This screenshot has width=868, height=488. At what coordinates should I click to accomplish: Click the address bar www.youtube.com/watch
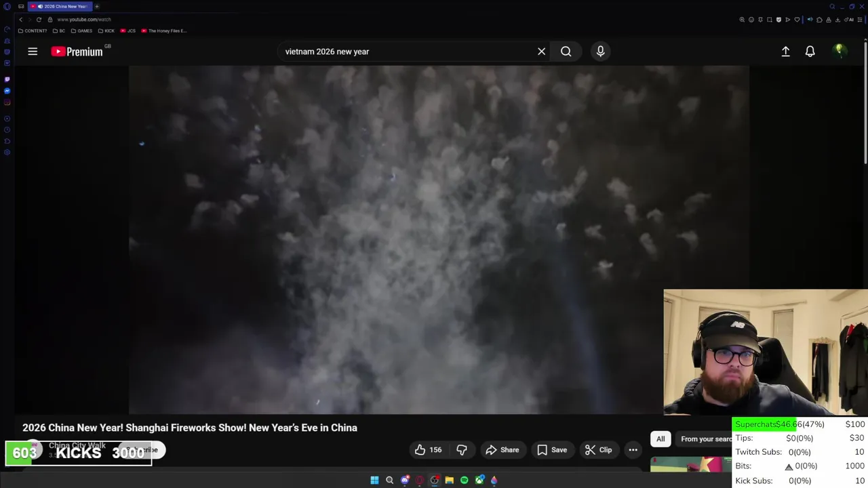click(84, 20)
